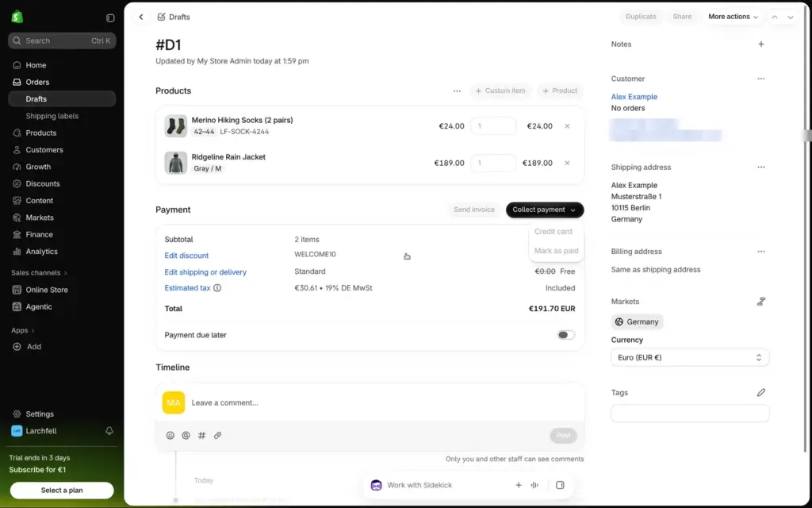Click the Agentic channel icon

[17, 307]
